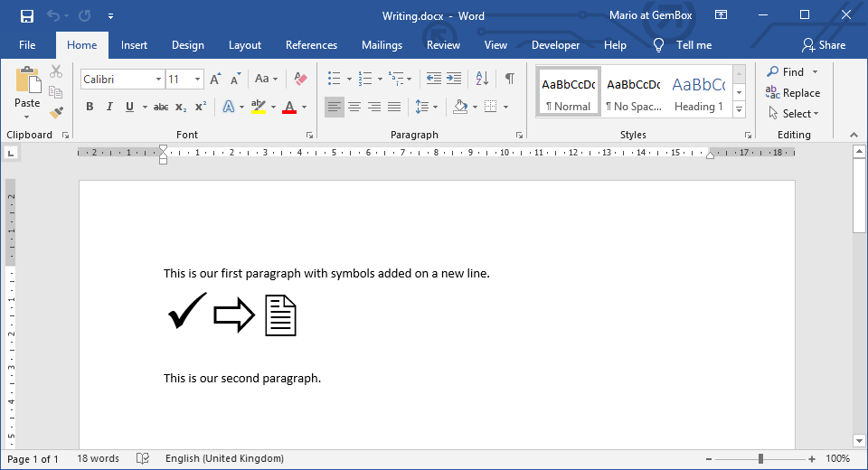Viewport: 868px width, 470px height.
Task: Click the Format Painter brush icon
Action: (56, 113)
